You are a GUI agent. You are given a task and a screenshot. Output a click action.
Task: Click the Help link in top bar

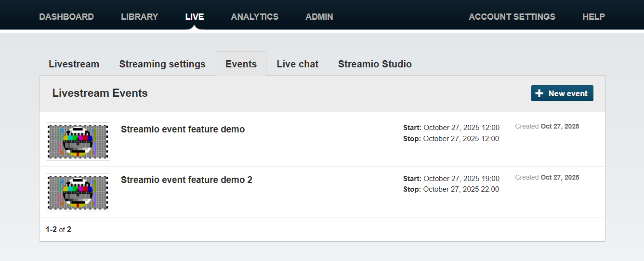click(593, 16)
